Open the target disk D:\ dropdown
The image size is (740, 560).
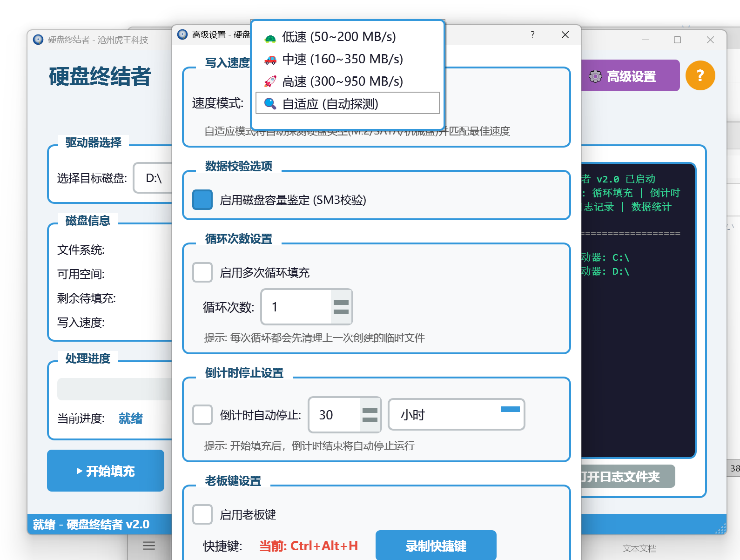(153, 178)
